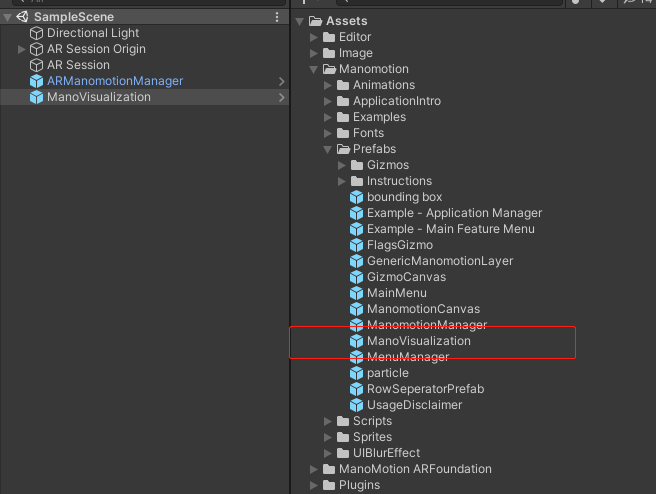The width and height of the screenshot is (656, 494).
Task: Select the UIBlurEffect folder label
Action: 386,453
